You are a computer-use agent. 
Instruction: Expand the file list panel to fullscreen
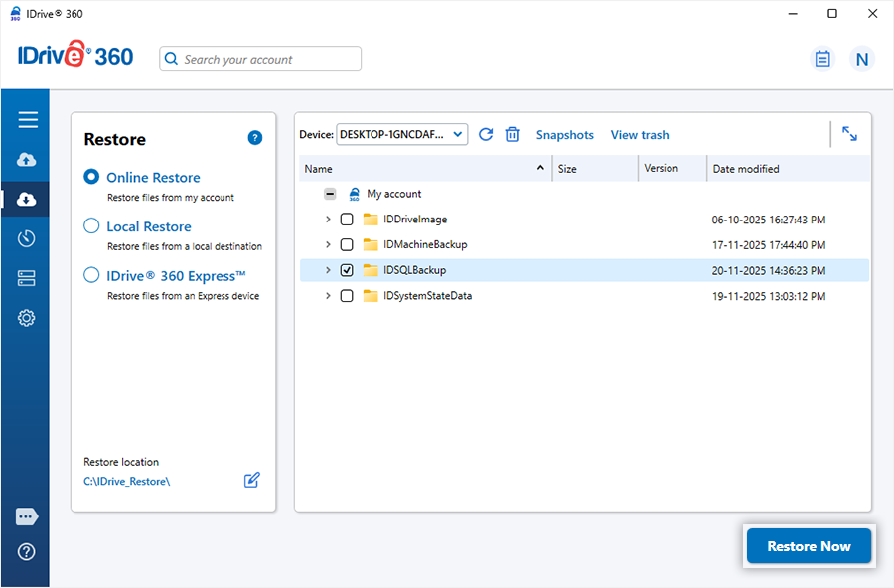click(849, 134)
